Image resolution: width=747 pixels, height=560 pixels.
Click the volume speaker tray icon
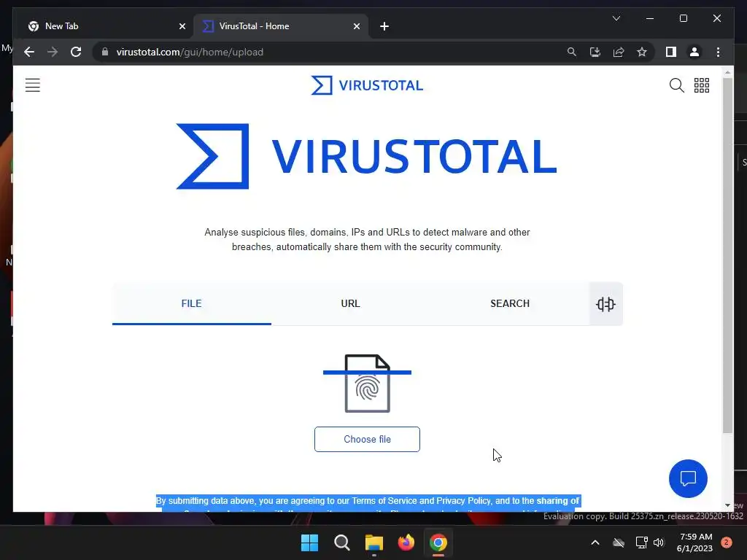[659, 542]
